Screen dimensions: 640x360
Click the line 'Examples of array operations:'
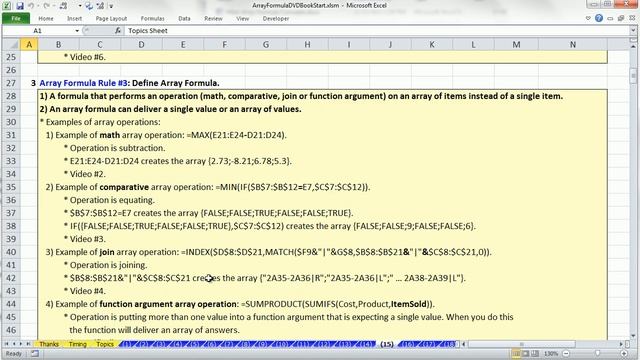(100, 122)
